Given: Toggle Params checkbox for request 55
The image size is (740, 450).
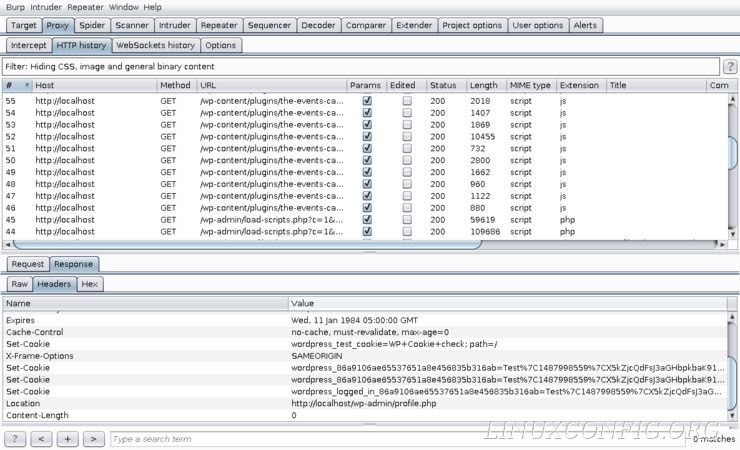Looking at the screenshot, I should coord(367,100).
